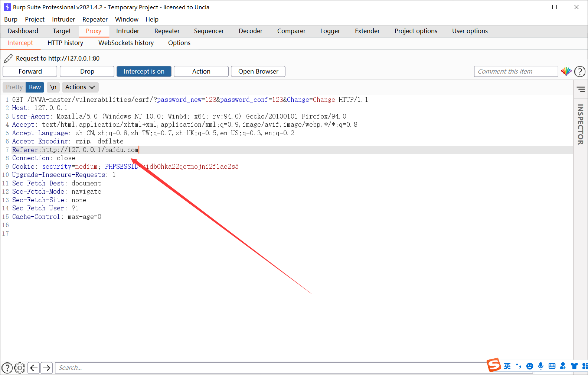Select the Proxy tab
Screen dimensions: 588x375
point(94,31)
